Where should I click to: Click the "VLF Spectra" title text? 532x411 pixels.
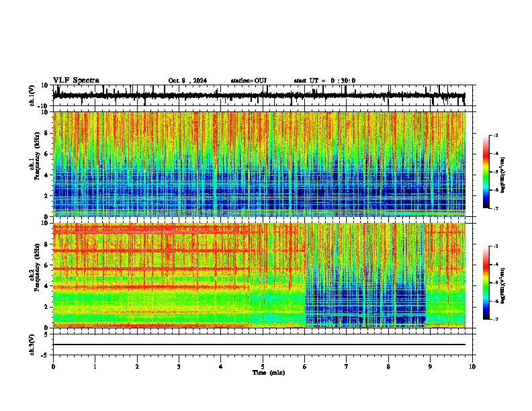pos(76,81)
